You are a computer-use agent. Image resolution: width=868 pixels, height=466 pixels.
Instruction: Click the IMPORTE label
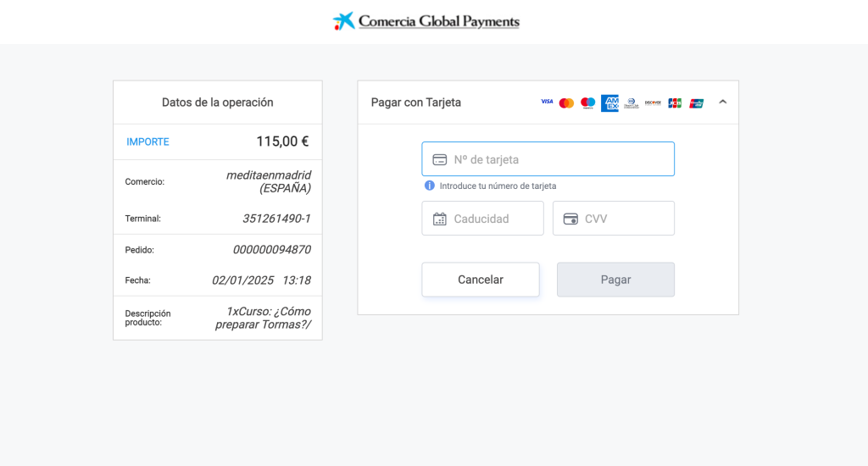pyautogui.click(x=147, y=141)
